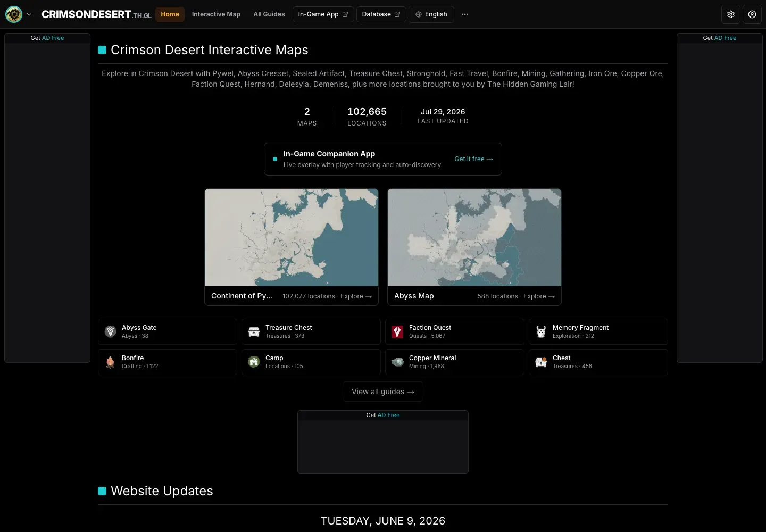Click the site logo avatar icon
Image resolution: width=766 pixels, height=532 pixels.
[x=14, y=14]
